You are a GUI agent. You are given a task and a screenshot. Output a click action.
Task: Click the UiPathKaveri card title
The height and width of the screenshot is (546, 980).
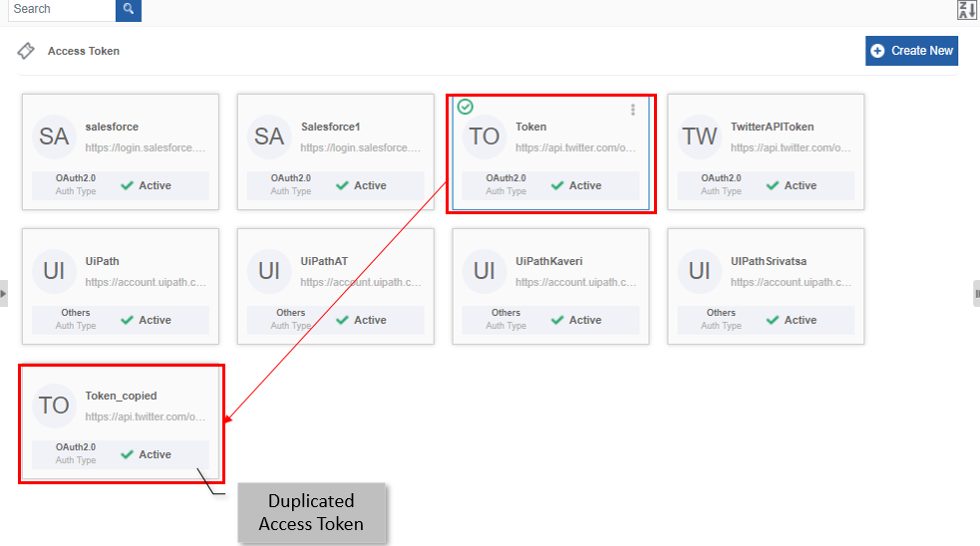click(x=548, y=261)
